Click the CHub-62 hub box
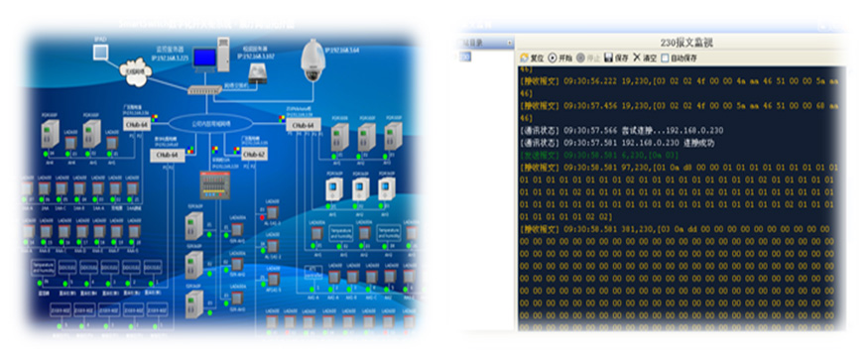Image resolution: width=868 pixels, height=364 pixels. pyautogui.click(x=254, y=155)
